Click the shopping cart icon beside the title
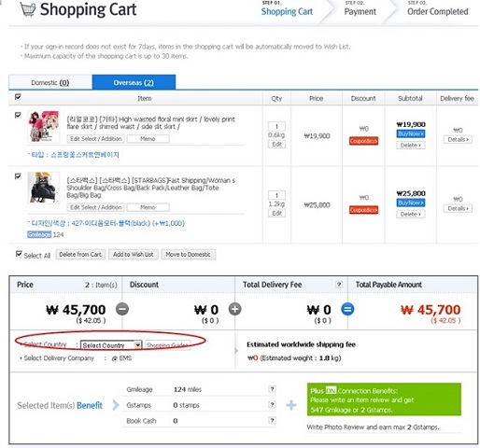480x448 pixels. pos(27,9)
